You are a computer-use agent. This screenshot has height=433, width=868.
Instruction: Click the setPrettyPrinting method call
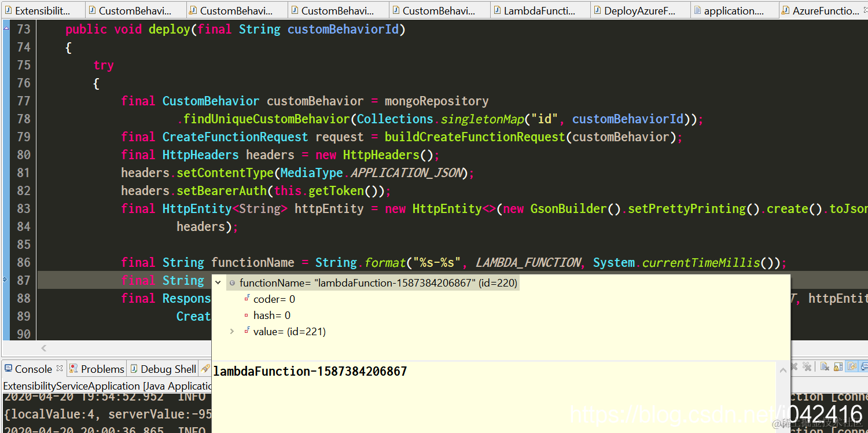687,208
